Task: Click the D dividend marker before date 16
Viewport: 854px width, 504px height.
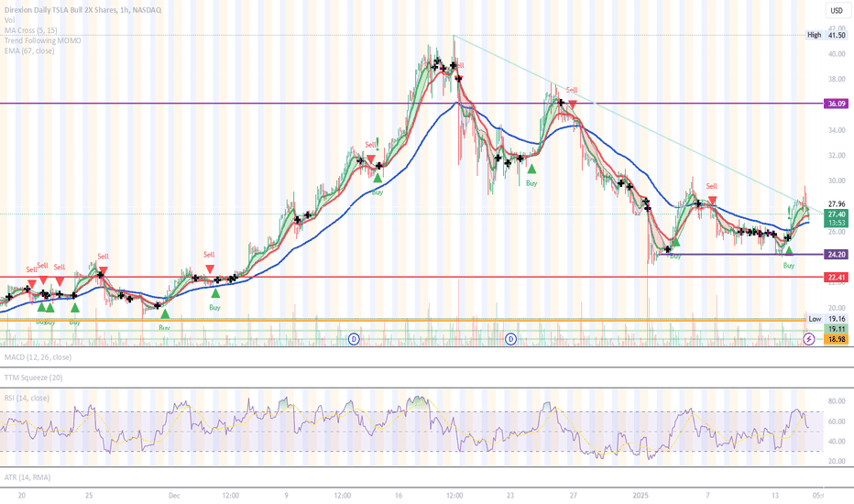Action: 354,339
